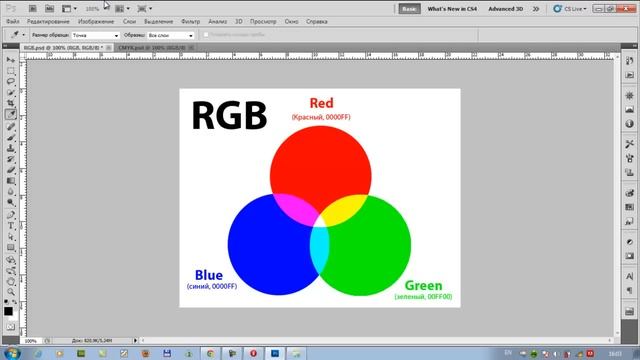Close the CMYK.psd document tab

pyautogui.click(x=191, y=48)
